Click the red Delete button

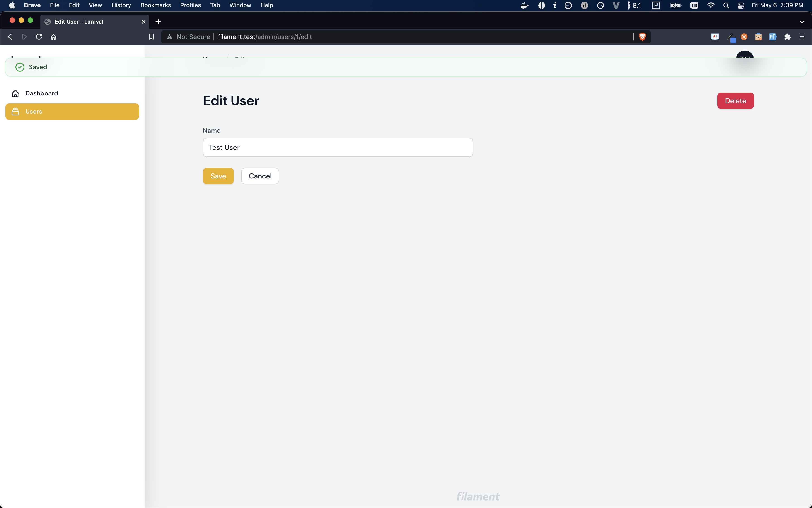pyautogui.click(x=735, y=101)
